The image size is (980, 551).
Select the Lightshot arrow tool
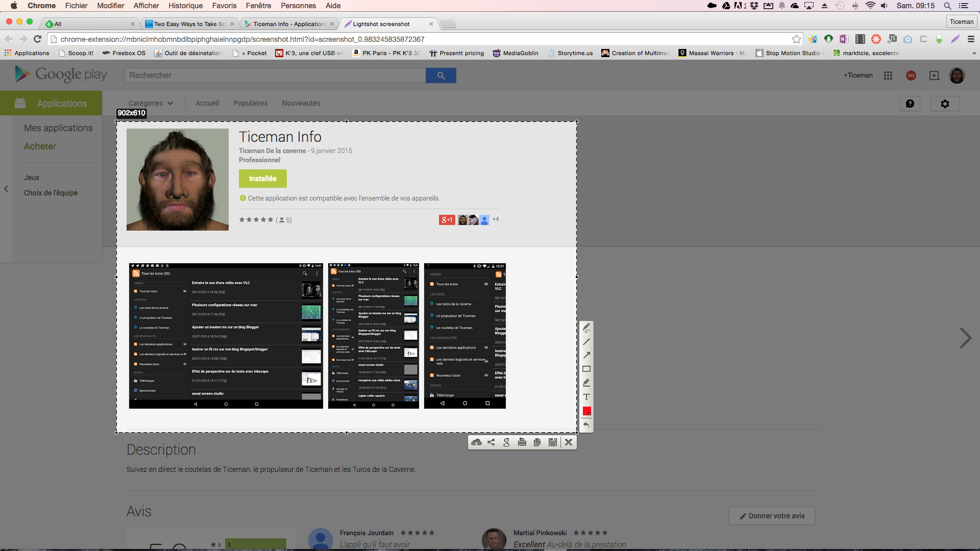[586, 355]
